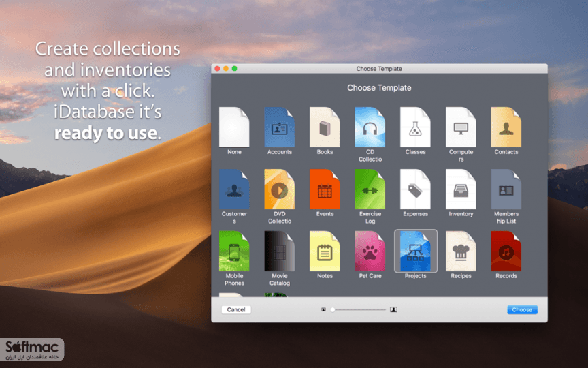Image resolution: width=588 pixels, height=368 pixels.
Task: Select the Pet Care template
Action: (370, 251)
